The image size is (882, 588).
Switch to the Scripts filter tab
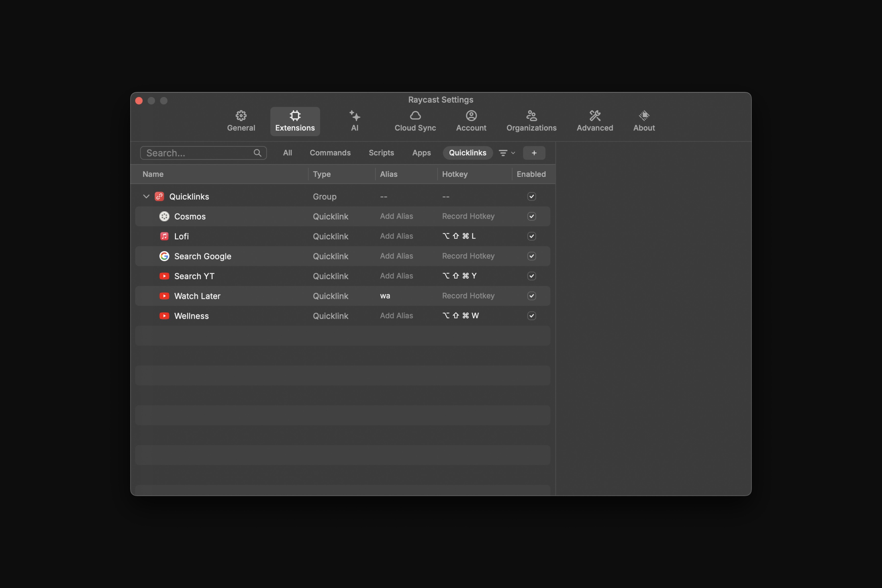[x=381, y=153]
